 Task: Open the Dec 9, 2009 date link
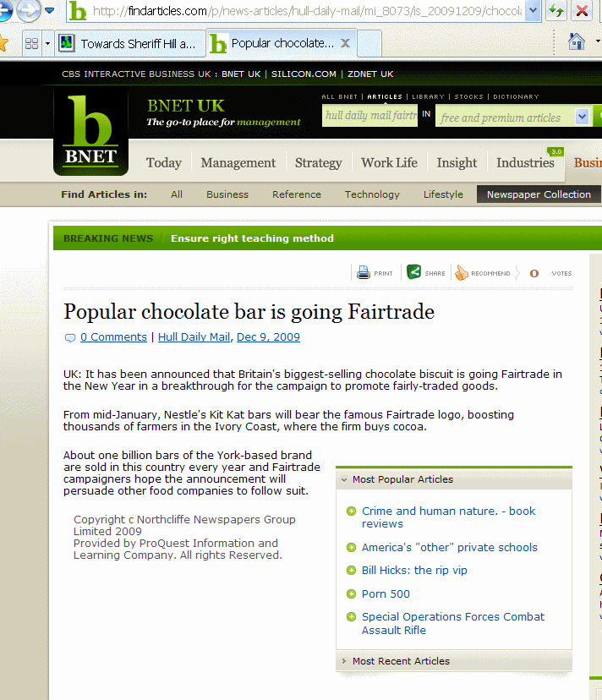coord(268,337)
